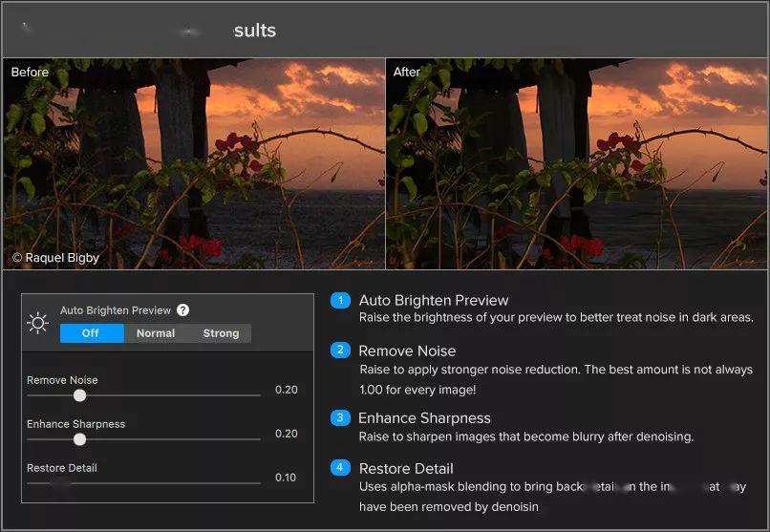770x532 pixels.
Task: Click text 'Raise to apply stronger noise reduction'
Action: (469, 370)
